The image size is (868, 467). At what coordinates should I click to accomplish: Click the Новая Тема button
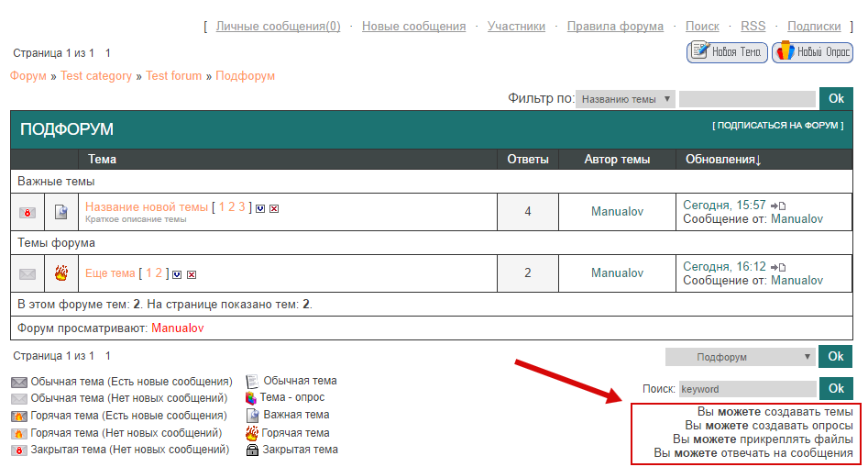727,52
